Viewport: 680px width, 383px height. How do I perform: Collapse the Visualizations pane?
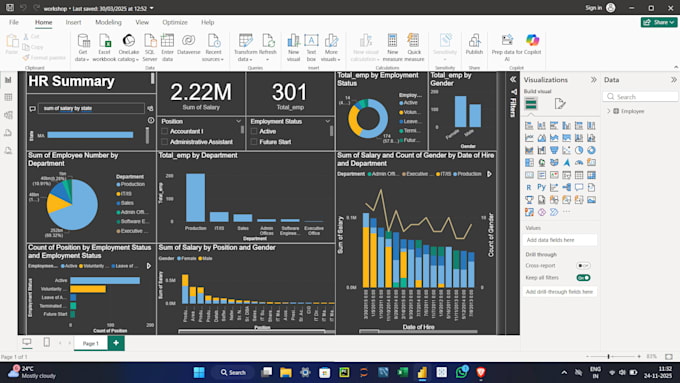click(593, 80)
